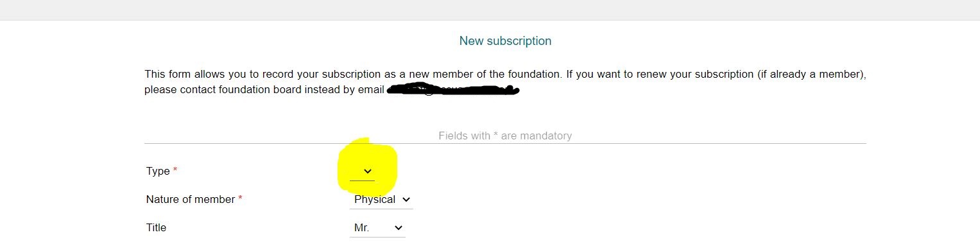Click the Type field label
Image resolution: width=980 pixels, height=246 pixels.
(158, 171)
